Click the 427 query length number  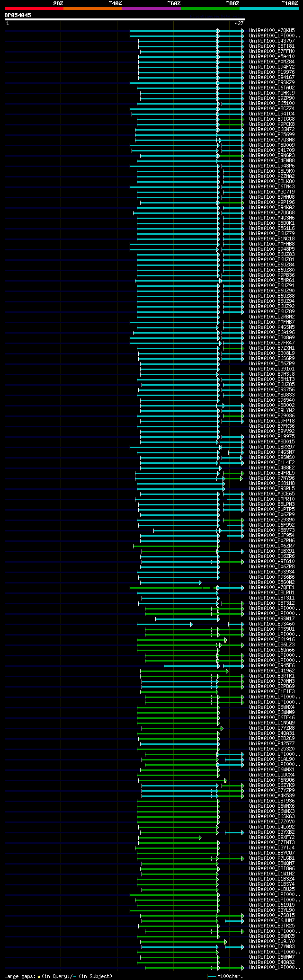239,23
